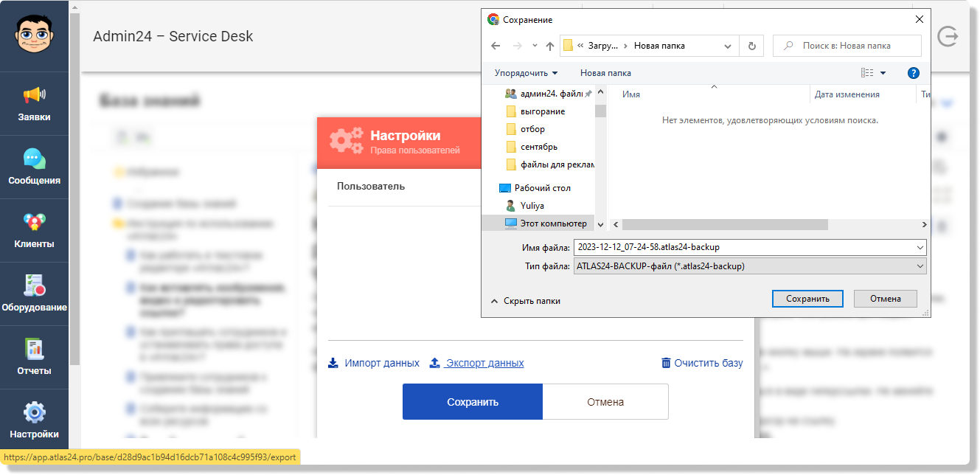Click the file list right scroll arrow

pos(924,224)
